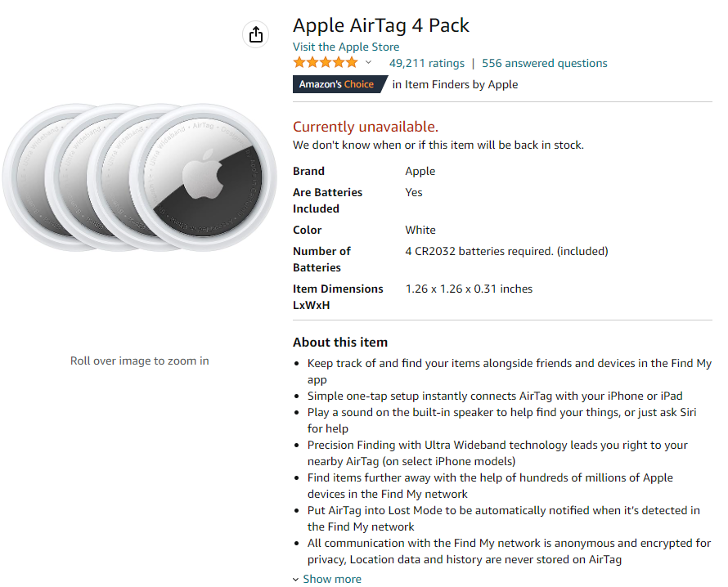728x587 pixels.
Task: Click the Brand Apple value
Action: (x=420, y=171)
